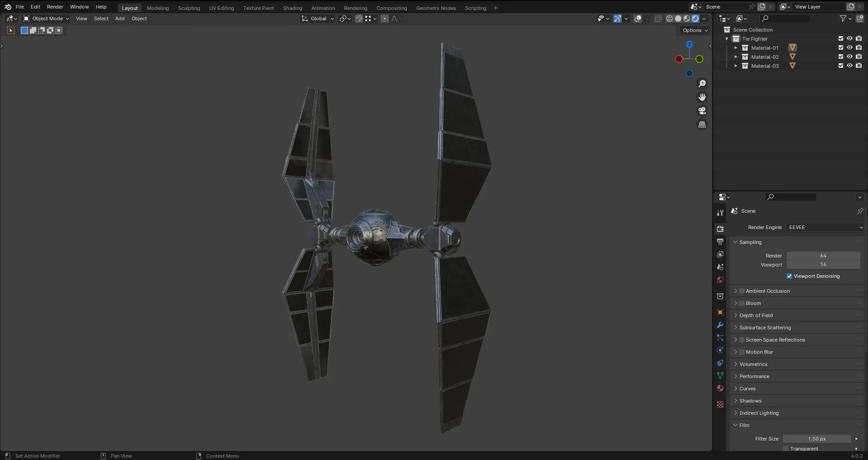The height and width of the screenshot is (460, 868).
Task: Open the World properties tab
Action: pos(720,280)
